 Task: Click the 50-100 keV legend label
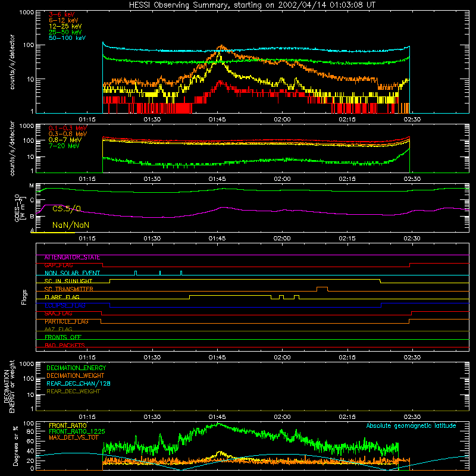point(67,38)
